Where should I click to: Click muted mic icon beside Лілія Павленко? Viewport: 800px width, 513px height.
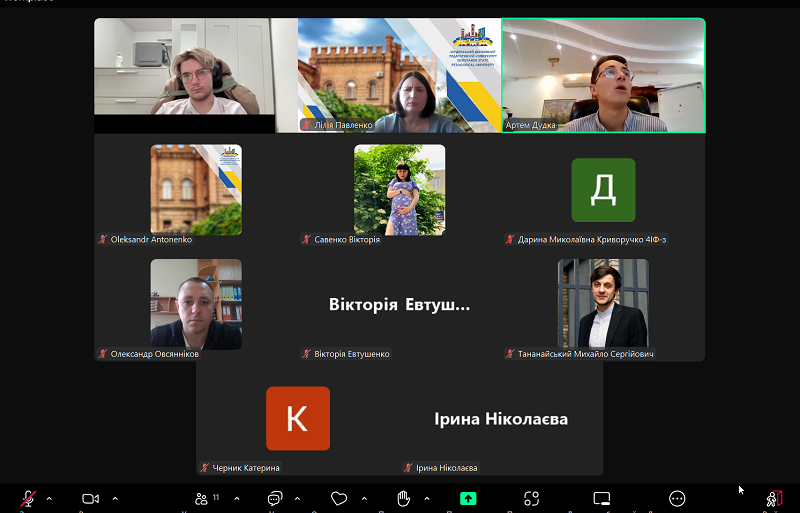[307, 125]
